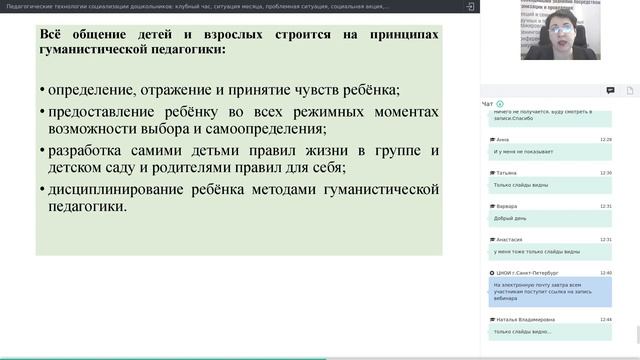Click Татьяна's message 'Только слайды видны'

pos(550,185)
